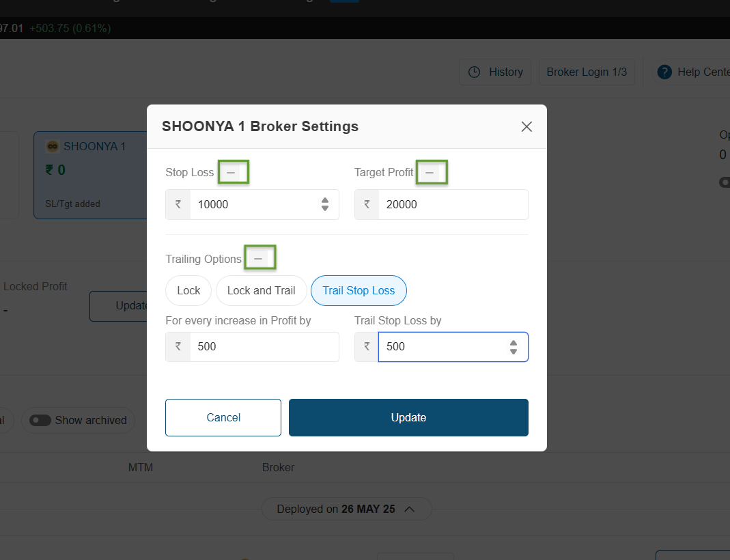Toggle the Show archived switch
This screenshot has width=730, height=560.
pos(40,420)
